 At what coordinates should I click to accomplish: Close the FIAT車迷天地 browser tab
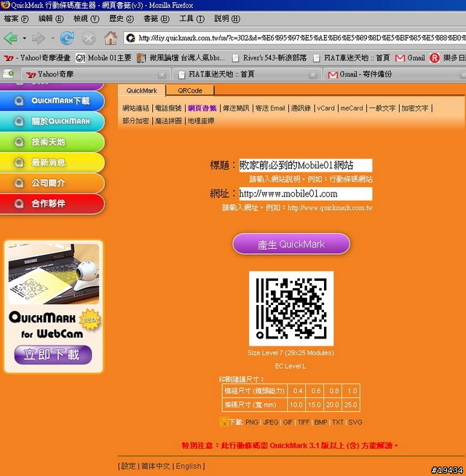(x=313, y=75)
